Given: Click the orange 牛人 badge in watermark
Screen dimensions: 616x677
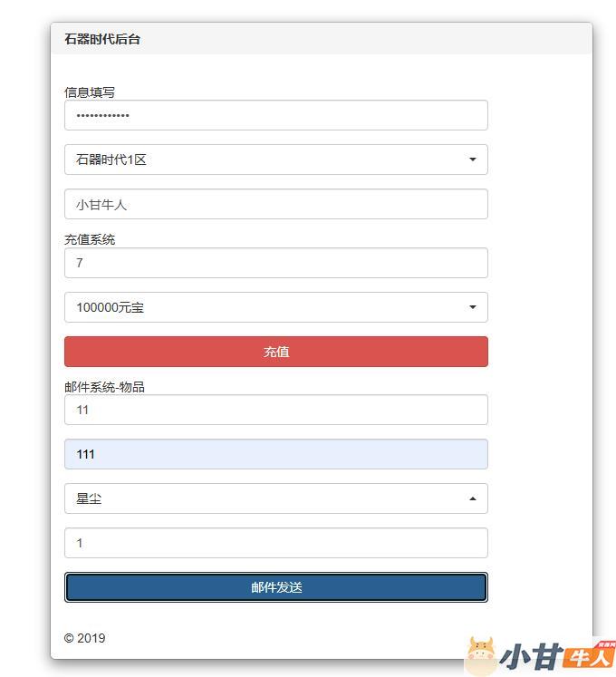Looking at the screenshot, I should [589, 658].
